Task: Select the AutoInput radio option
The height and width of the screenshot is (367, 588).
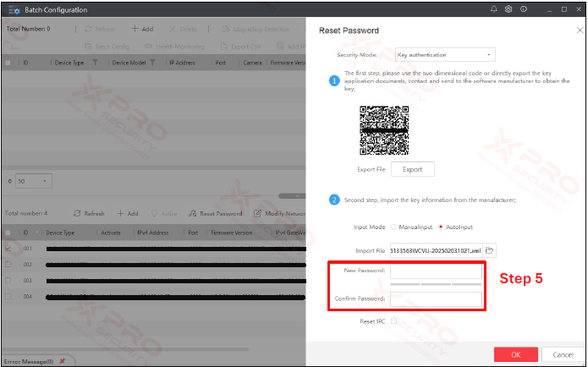Action: coord(456,227)
